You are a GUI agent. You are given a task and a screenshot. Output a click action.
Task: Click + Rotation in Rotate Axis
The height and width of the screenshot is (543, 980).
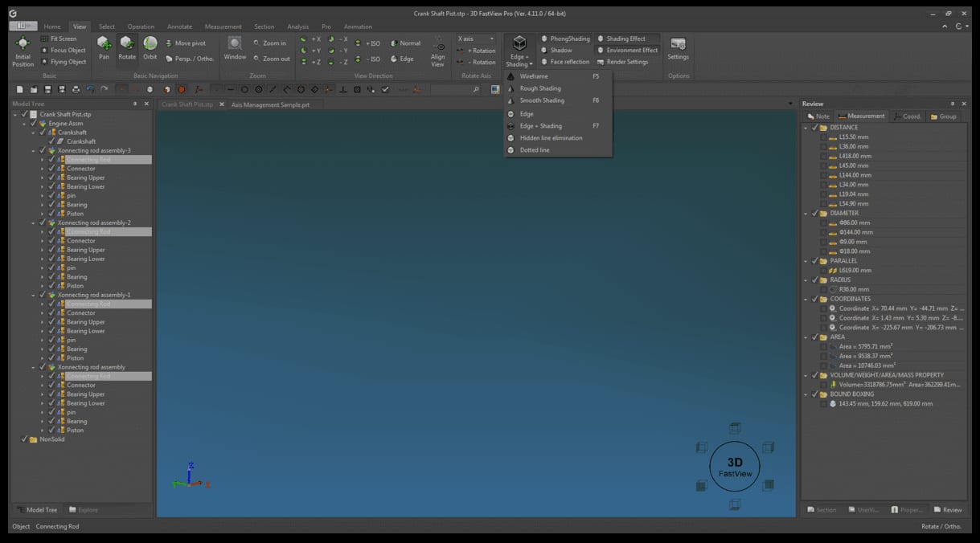click(477, 51)
